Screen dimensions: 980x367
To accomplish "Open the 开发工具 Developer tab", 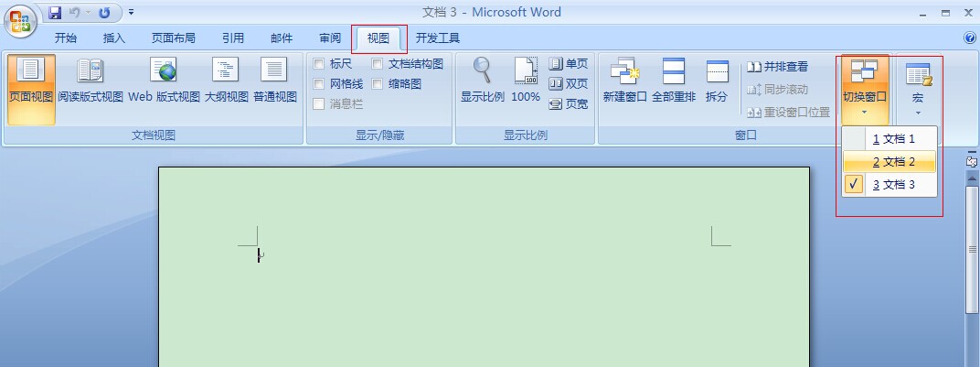I will (438, 38).
